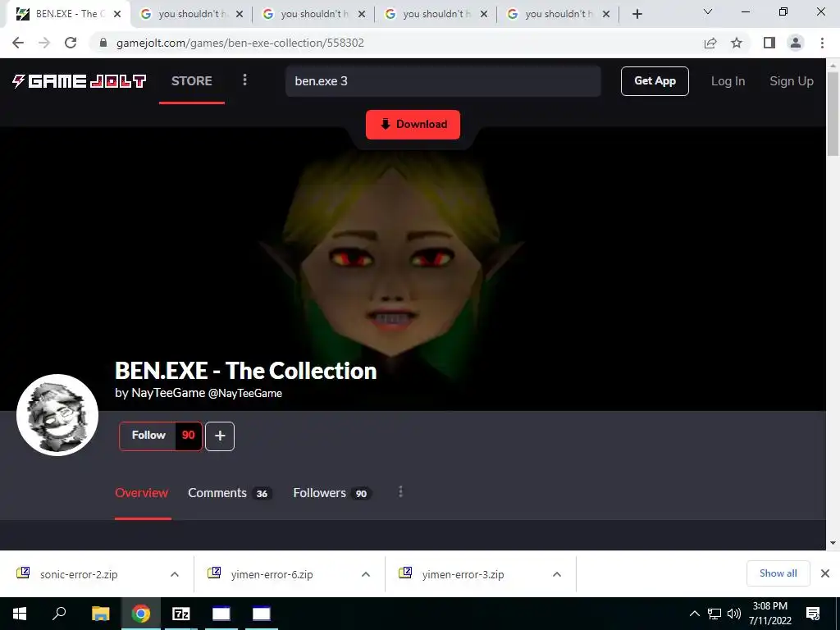840x630 pixels.
Task: Click scrollbar down arrow
Action: tap(833, 543)
